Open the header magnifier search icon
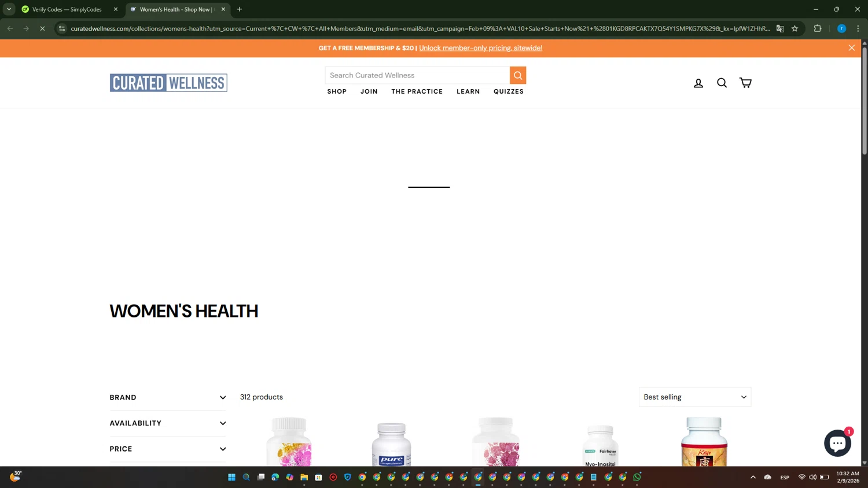Screen dimensions: 868x488 tap(722, 83)
